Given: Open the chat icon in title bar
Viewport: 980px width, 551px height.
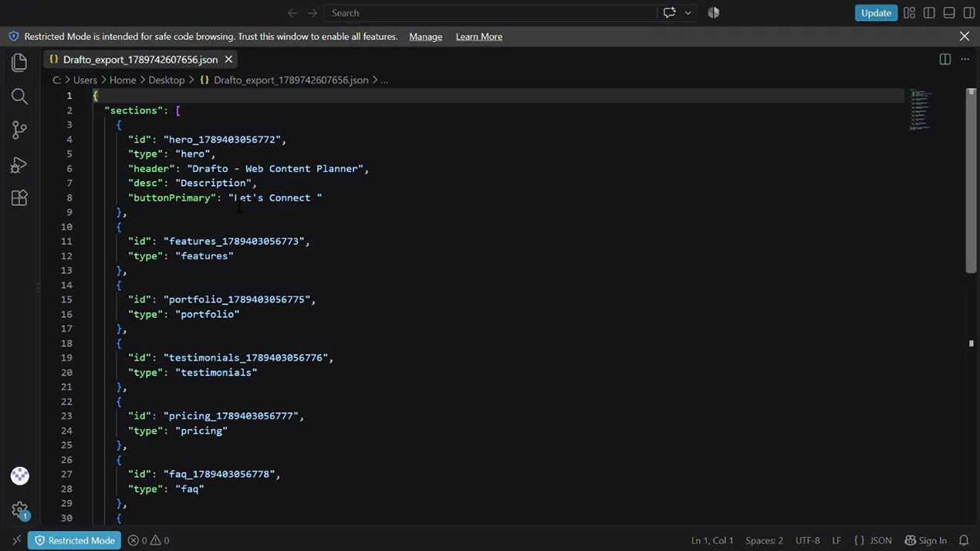Looking at the screenshot, I should pyautogui.click(x=669, y=13).
